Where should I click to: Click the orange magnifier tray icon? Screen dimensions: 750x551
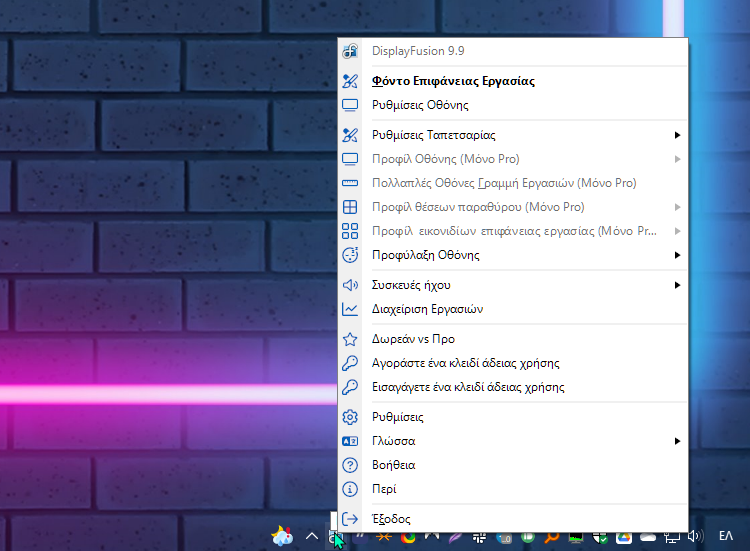551,539
